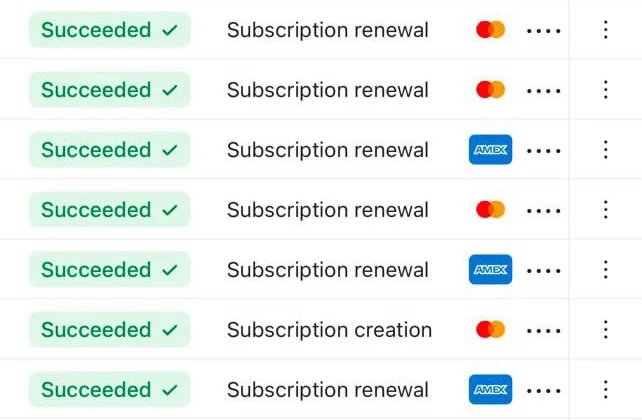642x420 pixels.
Task: Click the Amex card icon in the bottom row
Action: point(490,390)
